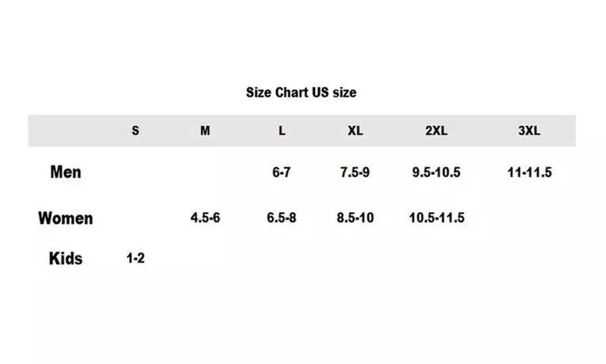
Task: Click the Size Chart US size title
Action: (301, 93)
